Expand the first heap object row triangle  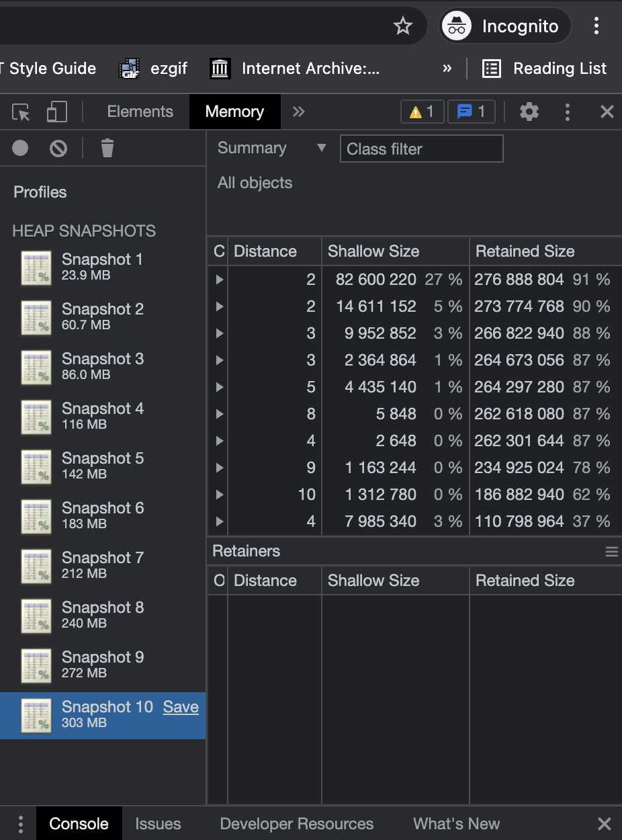[x=218, y=280]
